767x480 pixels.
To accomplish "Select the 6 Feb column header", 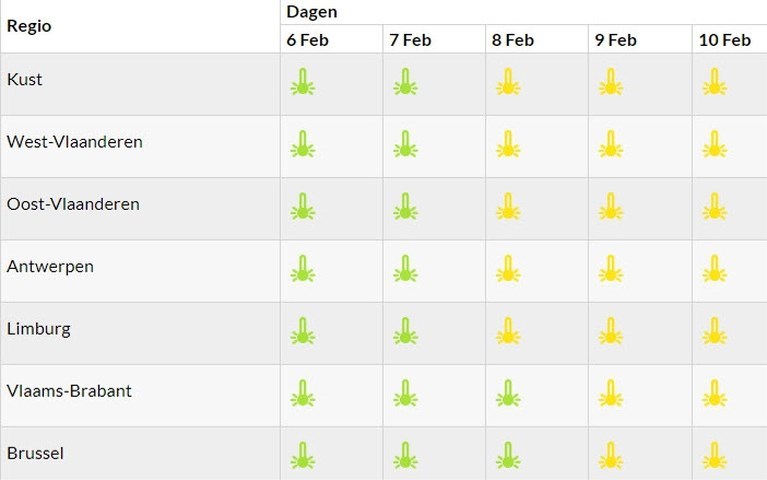I will click(307, 40).
